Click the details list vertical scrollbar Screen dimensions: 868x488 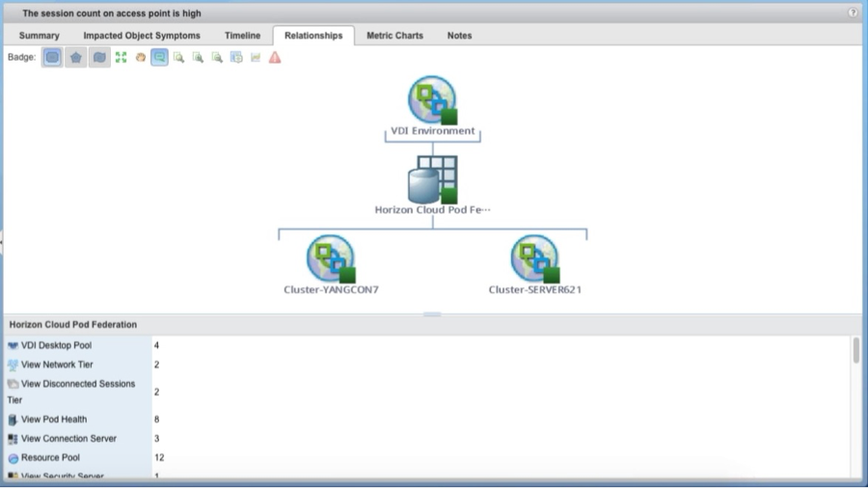tap(855, 351)
